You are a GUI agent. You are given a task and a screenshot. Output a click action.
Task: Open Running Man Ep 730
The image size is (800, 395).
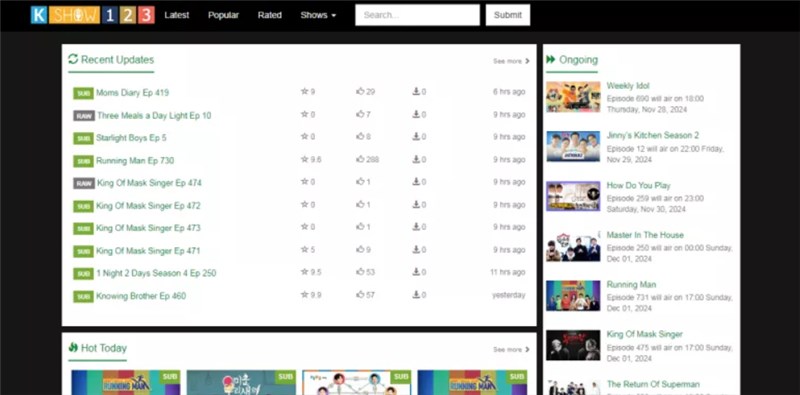tap(135, 161)
